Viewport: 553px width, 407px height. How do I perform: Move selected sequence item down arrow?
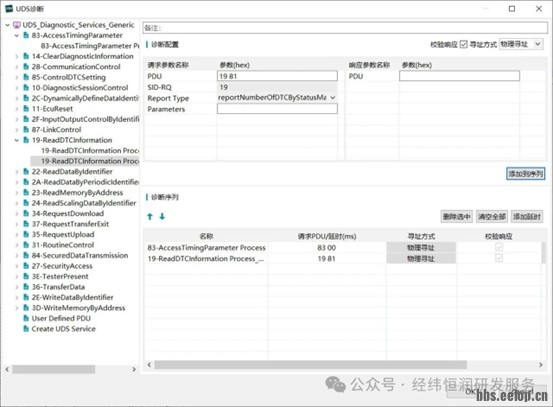[x=162, y=217]
